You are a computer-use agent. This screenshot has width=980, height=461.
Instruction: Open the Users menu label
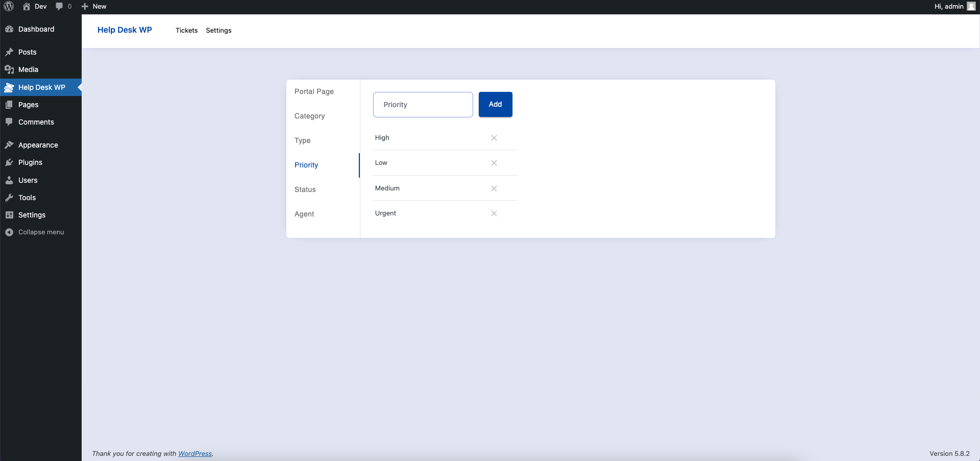(28, 180)
